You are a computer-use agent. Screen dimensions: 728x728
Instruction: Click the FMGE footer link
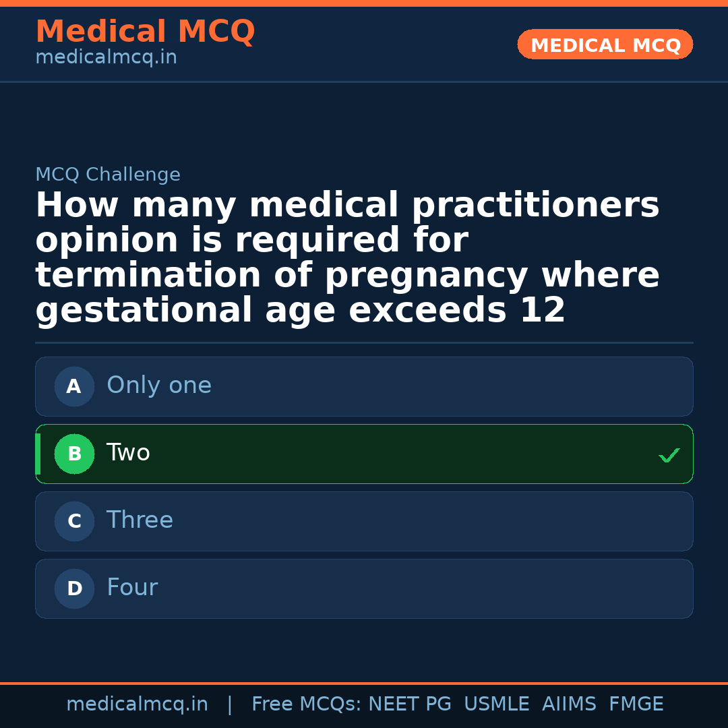click(636, 703)
